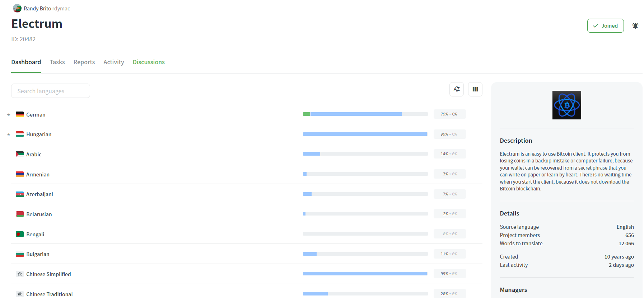Click the Hungarian flag icon

click(20, 134)
